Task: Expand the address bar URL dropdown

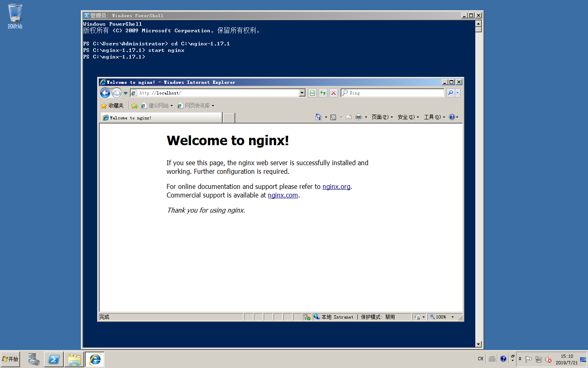Action: coord(302,93)
